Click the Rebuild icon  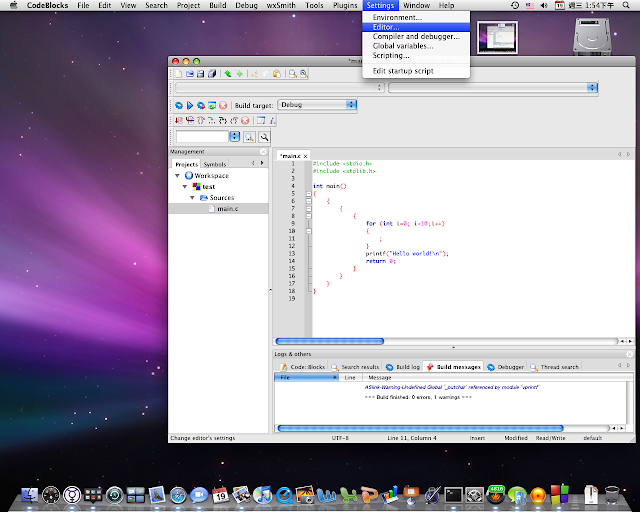pos(212,105)
